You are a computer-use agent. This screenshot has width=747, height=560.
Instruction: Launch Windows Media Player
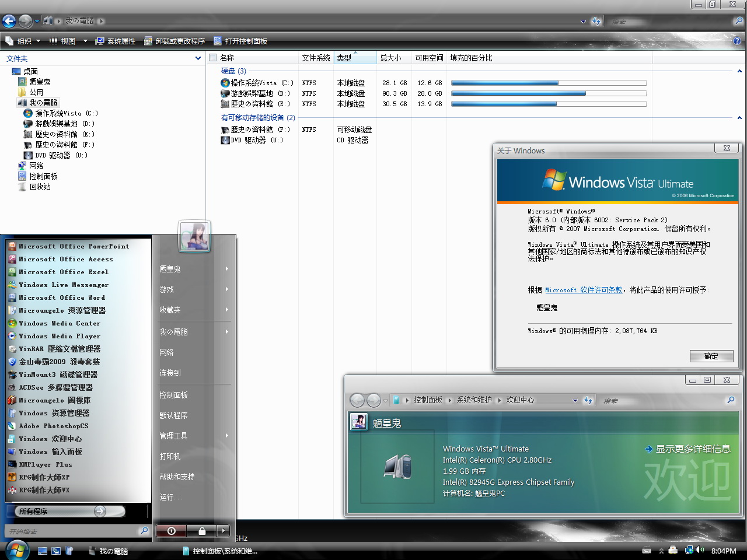(x=54, y=336)
